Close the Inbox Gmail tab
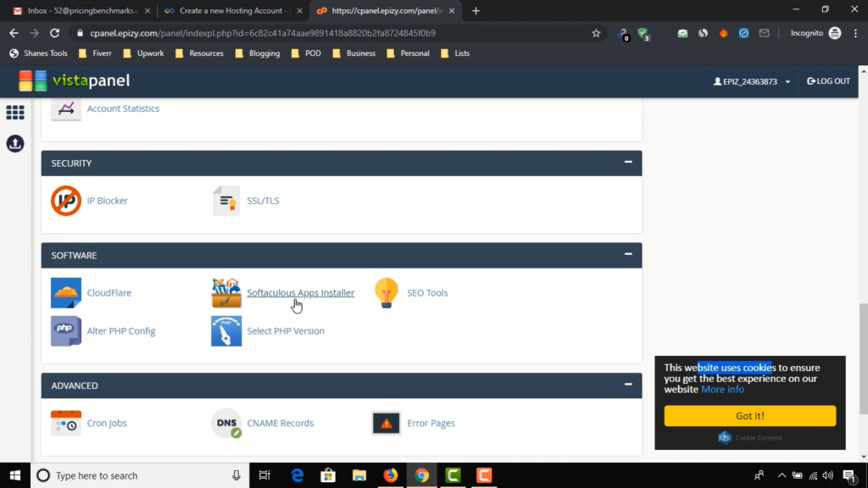 tap(147, 10)
